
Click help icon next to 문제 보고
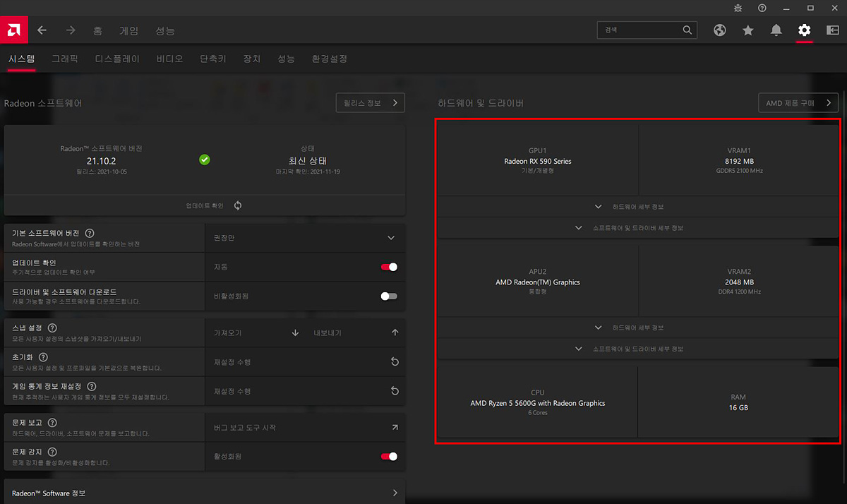pyautogui.click(x=53, y=423)
